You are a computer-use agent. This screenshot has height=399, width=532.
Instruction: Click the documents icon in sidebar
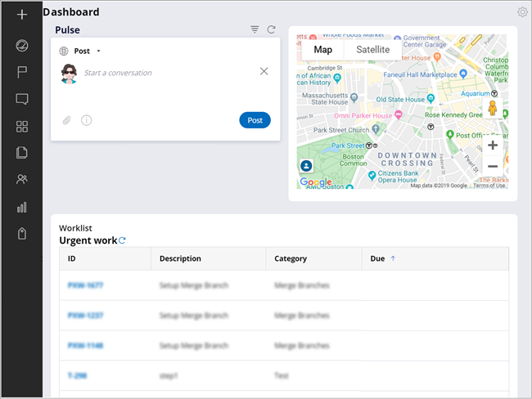pyautogui.click(x=22, y=153)
